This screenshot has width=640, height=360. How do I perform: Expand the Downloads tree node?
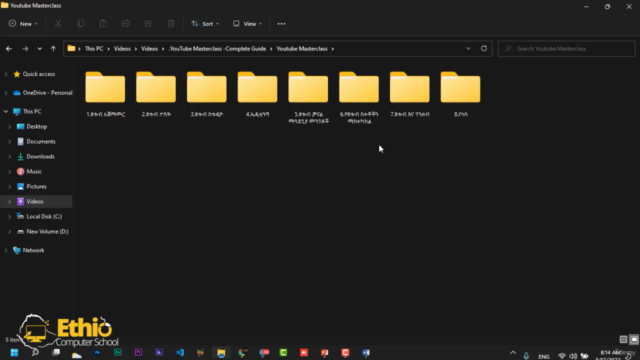click(x=9, y=157)
